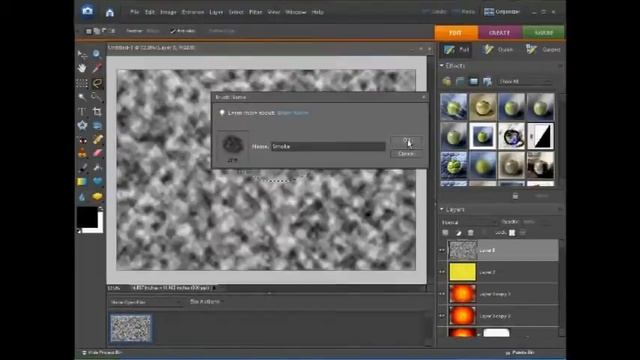Viewport: 640px width, 360px height.
Task: Open the Normal blend mode dropdown
Action: tap(469, 222)
